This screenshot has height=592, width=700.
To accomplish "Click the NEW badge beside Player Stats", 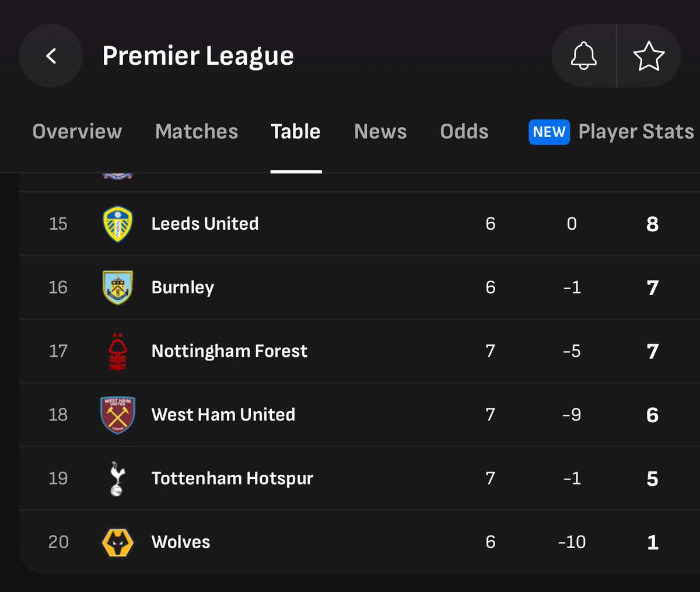I will [x=549, y=132].
